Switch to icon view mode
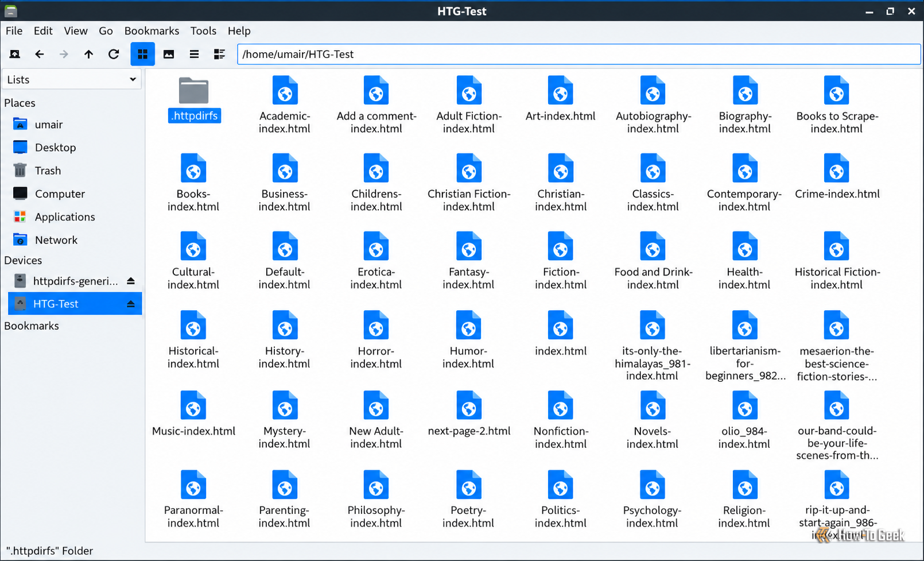 coord(142,54)
